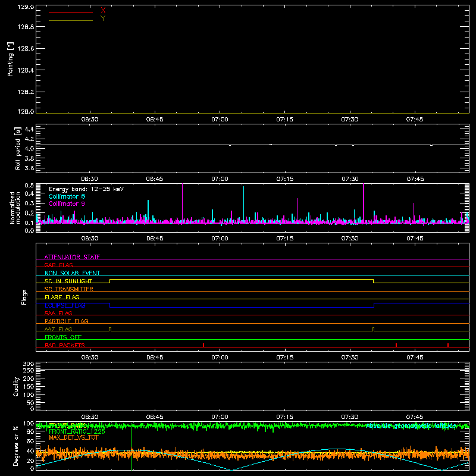Click the AAZ_FLAG label

58,329
